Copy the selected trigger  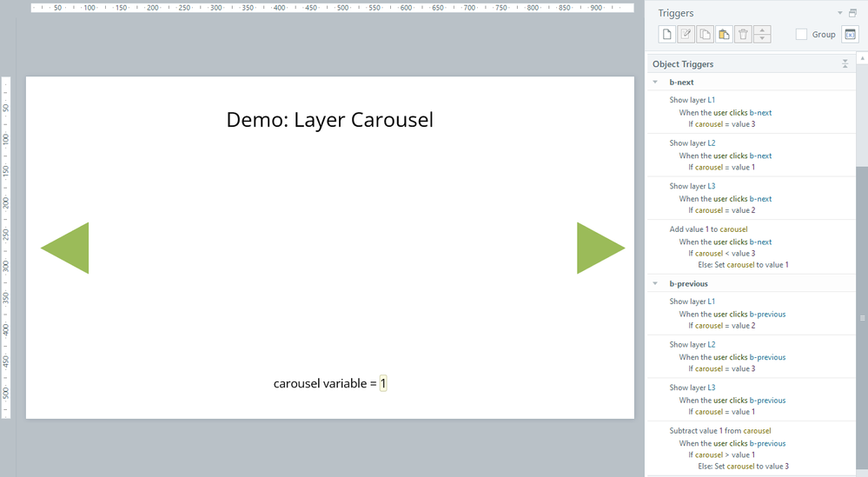pyautogui.click(x=705, y=34)
